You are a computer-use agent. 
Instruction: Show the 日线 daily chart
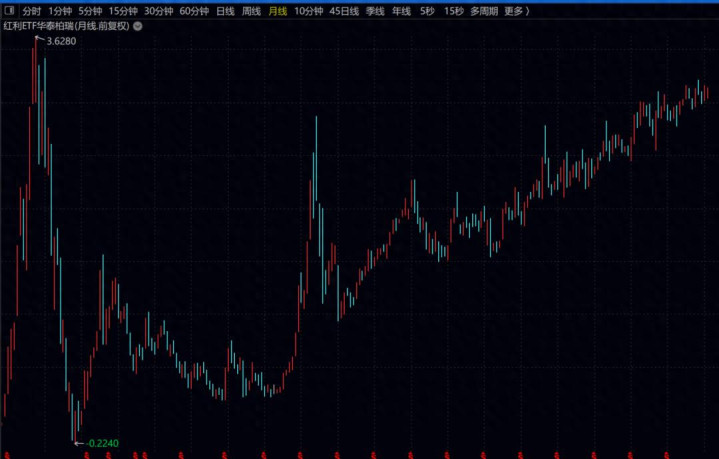click(x=225, y=11)
